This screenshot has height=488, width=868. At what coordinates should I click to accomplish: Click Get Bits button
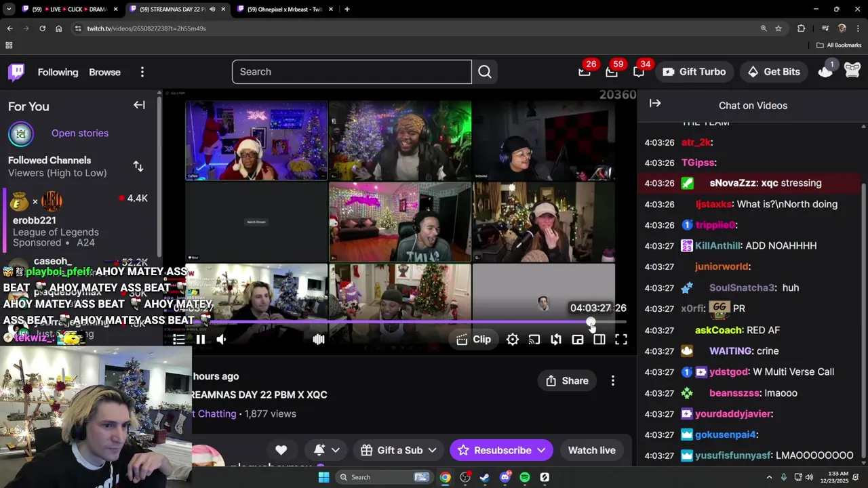[x=774, y=72]
